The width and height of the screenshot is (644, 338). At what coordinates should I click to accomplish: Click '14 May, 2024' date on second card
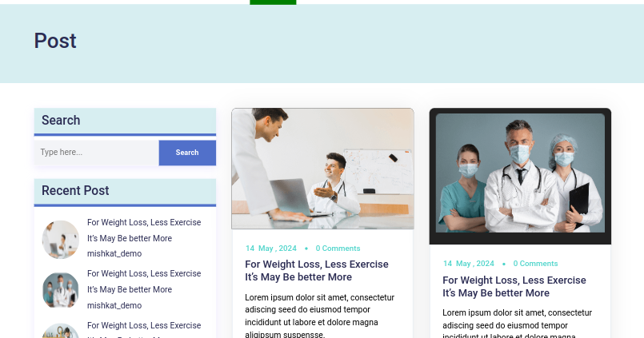tap(469, 264)
